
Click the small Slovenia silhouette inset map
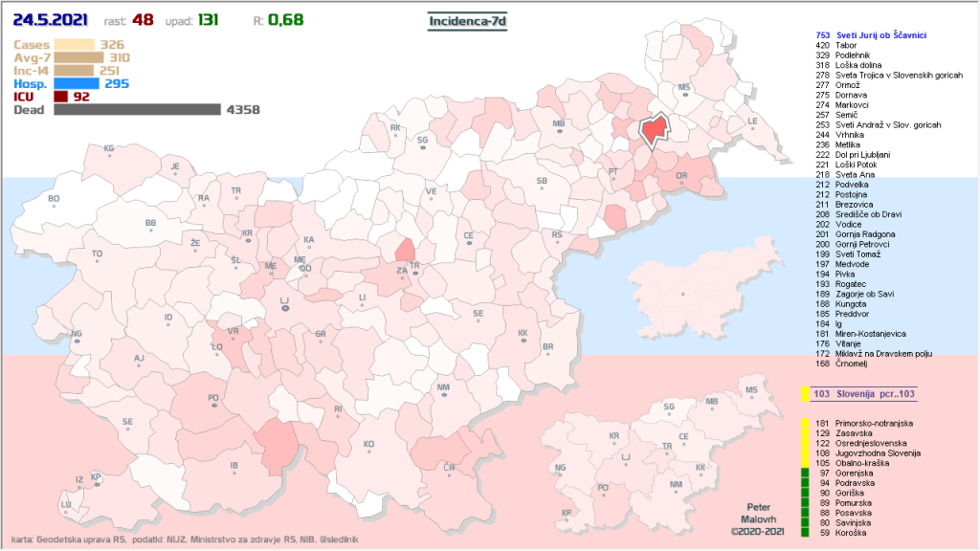(680, 293)
